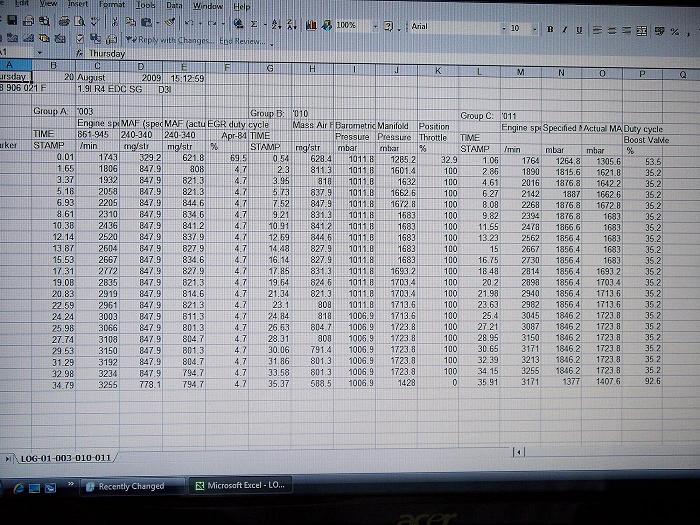Toggle Underline formatting
This screenshot has width=700, height=525.
(x=578, y=29)
